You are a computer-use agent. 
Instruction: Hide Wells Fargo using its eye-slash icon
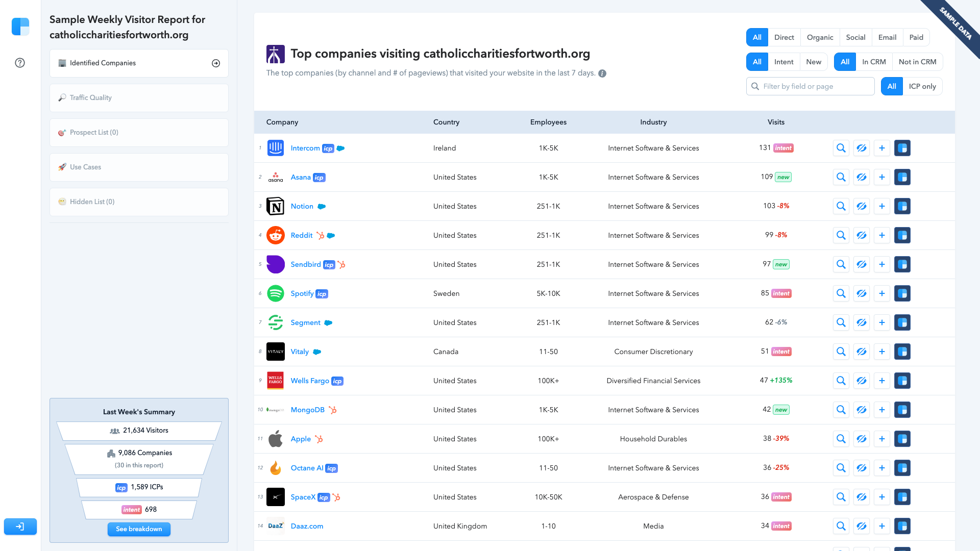[x=862, y=381]
